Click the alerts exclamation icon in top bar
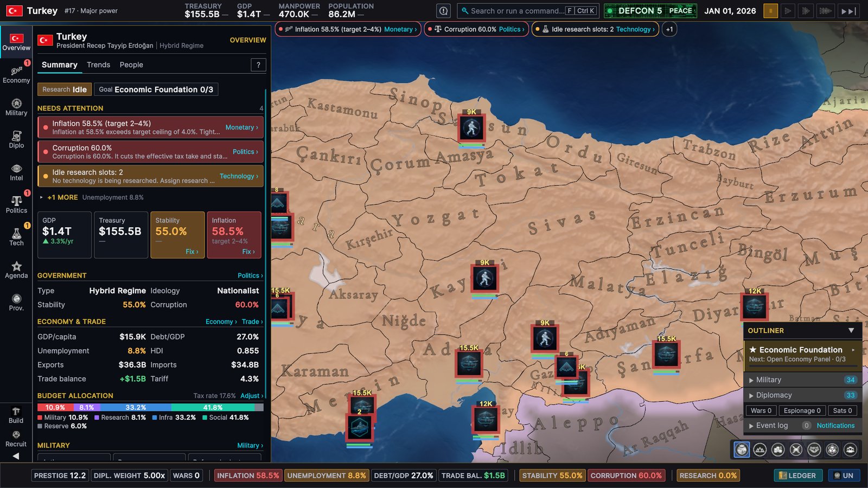 pyautogui.click(x=444, y=11)
